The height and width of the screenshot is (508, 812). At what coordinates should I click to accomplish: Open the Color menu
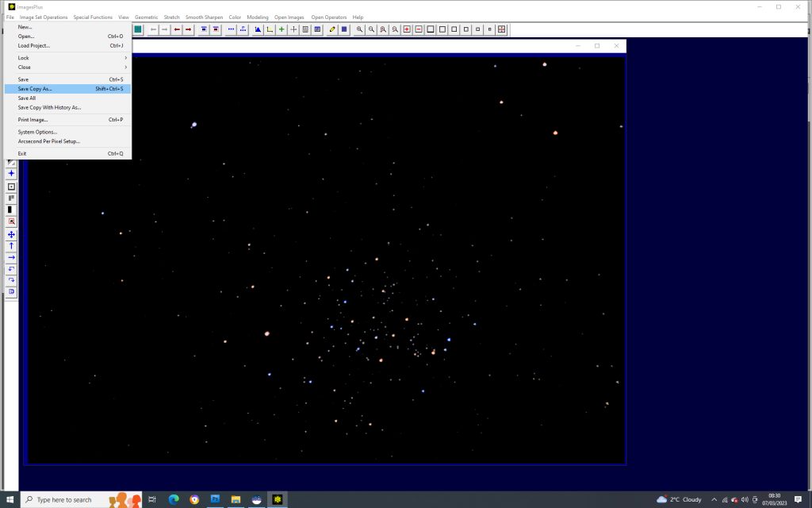tap(235, 17)
